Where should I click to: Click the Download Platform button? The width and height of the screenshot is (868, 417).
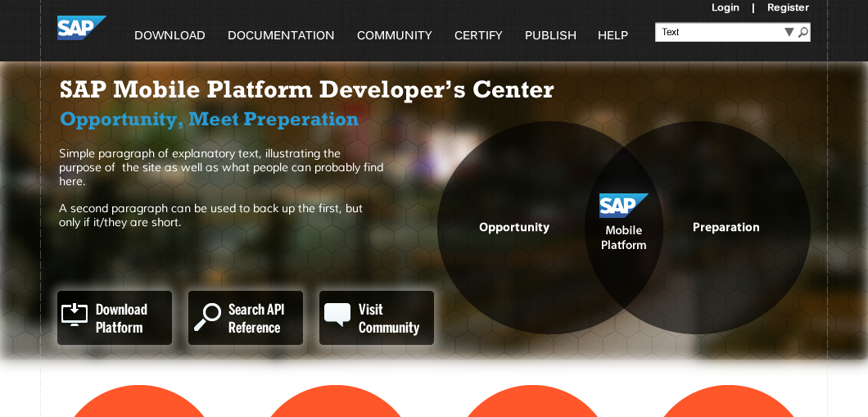(115, 318)
